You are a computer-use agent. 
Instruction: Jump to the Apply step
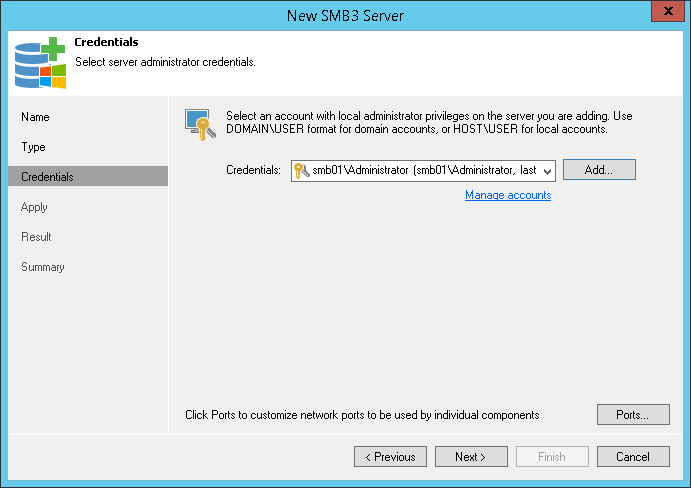click(35, 207)
